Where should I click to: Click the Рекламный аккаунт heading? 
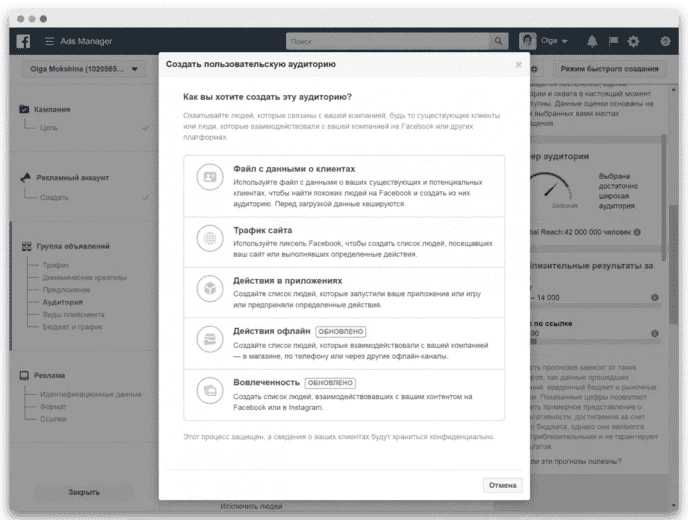(72, 178)
